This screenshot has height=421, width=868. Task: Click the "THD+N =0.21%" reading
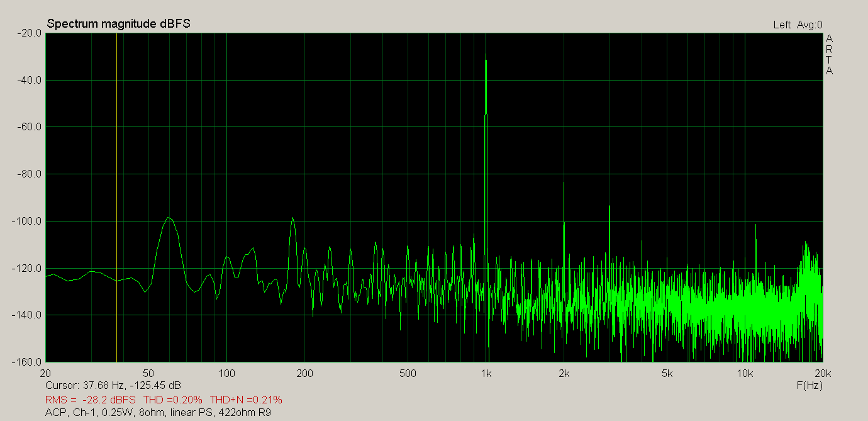[x=246, y=400]
